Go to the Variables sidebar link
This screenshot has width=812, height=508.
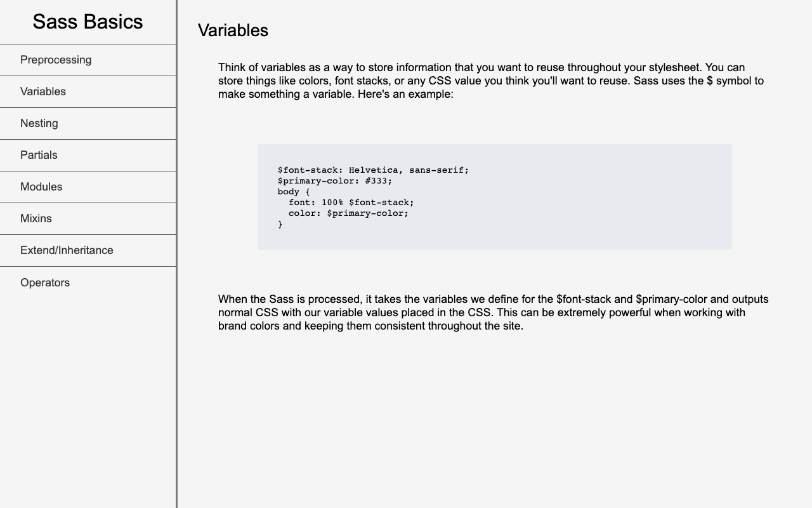tap(43, 91)
